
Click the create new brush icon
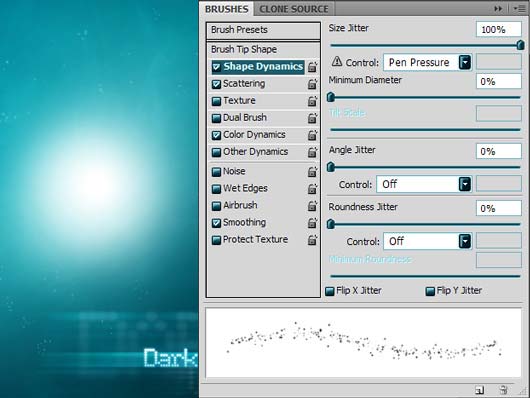point(479,390)
